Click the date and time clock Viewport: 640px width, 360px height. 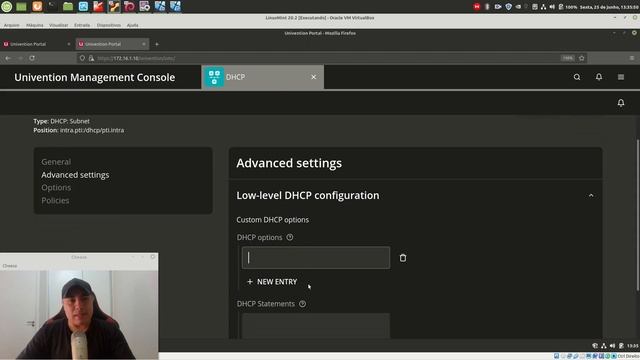coord(609,7)
